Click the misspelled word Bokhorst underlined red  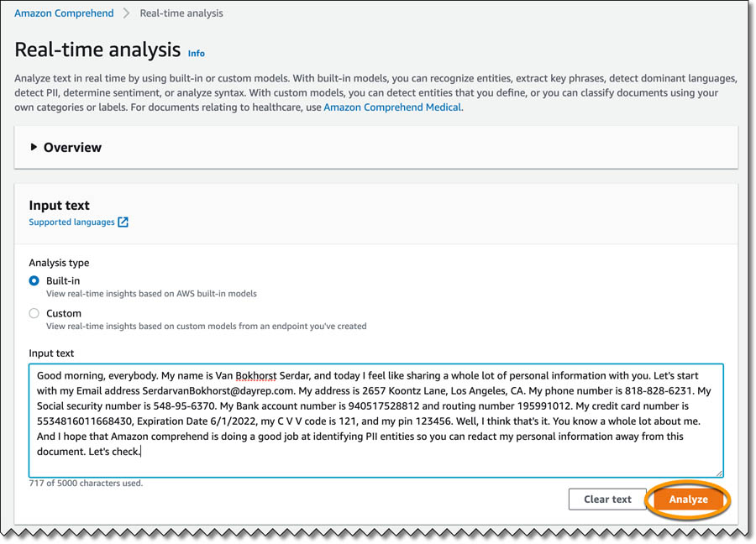pos(254,375)
